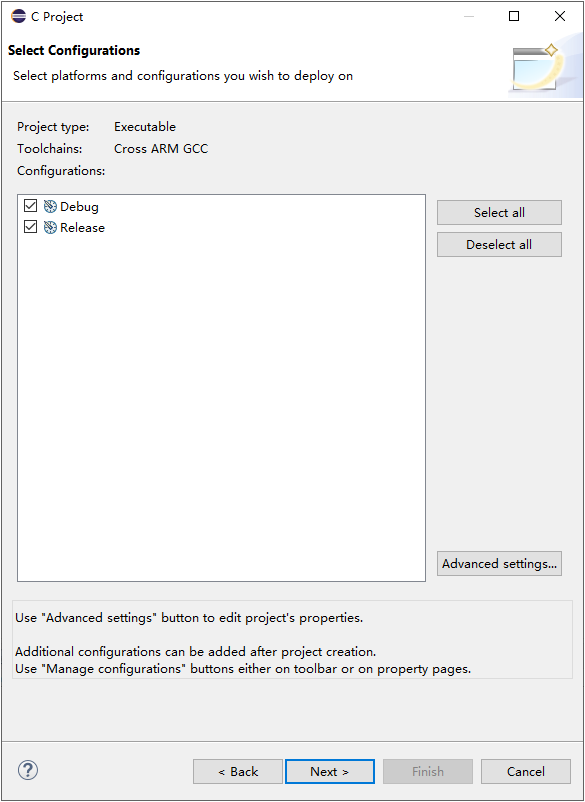Maximize the C Project dialog window
Viewport: 585px width, 802px height.
514,16
